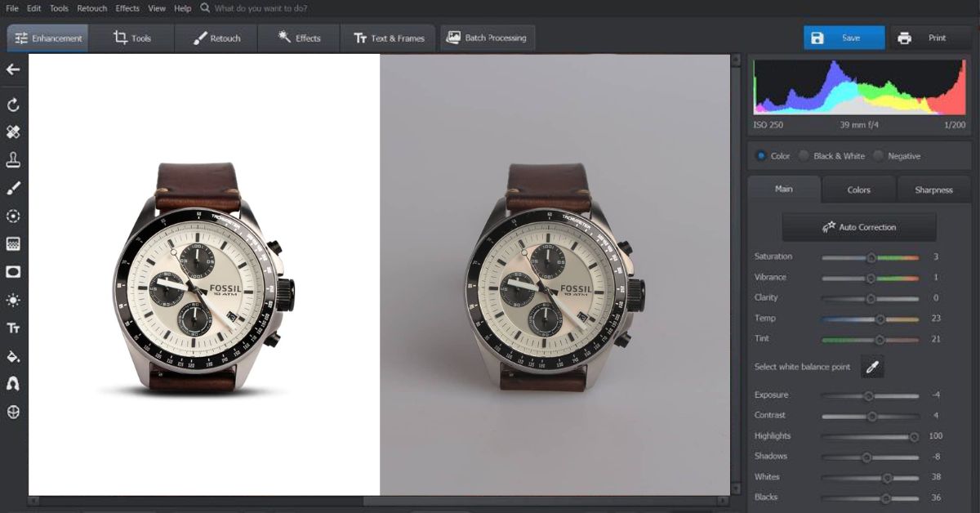Click the 'ISO 250' histogram label
Image resolution: width=980 pixels, height=513 pixels.
click(768, 125)
